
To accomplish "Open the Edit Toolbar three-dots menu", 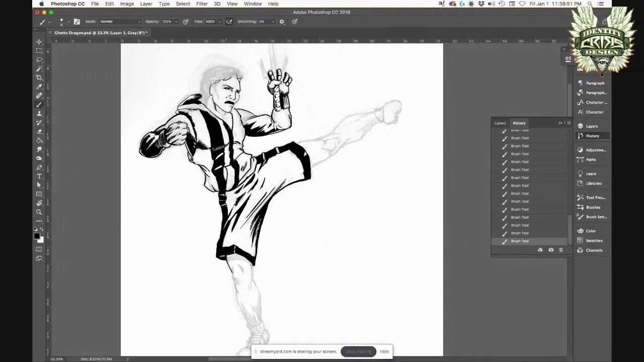I will (39, 221).
